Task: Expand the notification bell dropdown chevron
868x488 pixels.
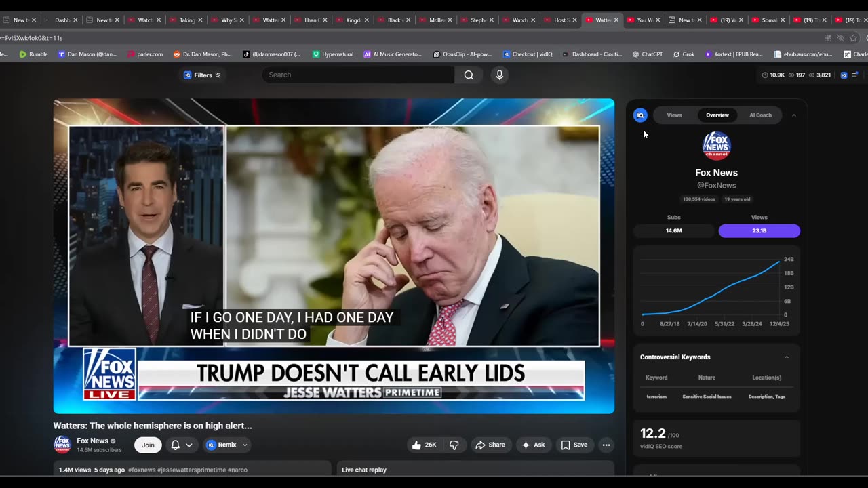Action: [x=189, y=445]
